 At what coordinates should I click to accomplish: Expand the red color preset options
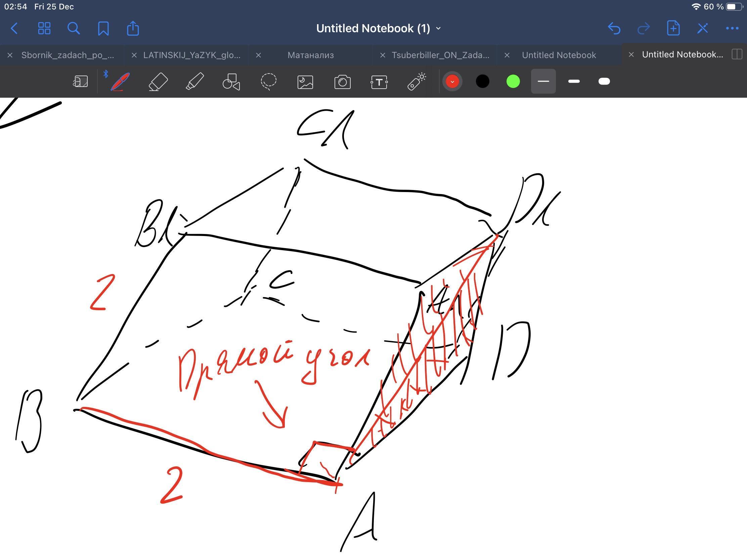pos(452,82)
